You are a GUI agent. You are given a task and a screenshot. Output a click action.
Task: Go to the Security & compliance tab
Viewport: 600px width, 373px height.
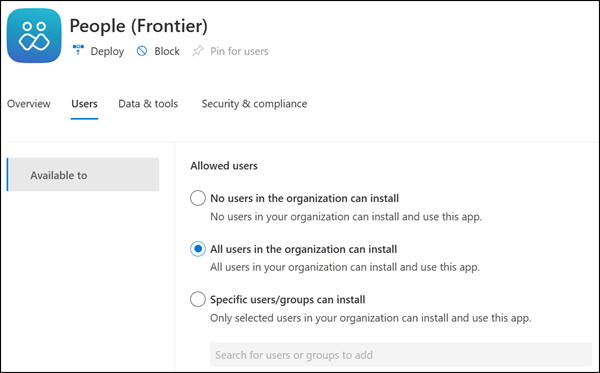(x=254, y=104)
